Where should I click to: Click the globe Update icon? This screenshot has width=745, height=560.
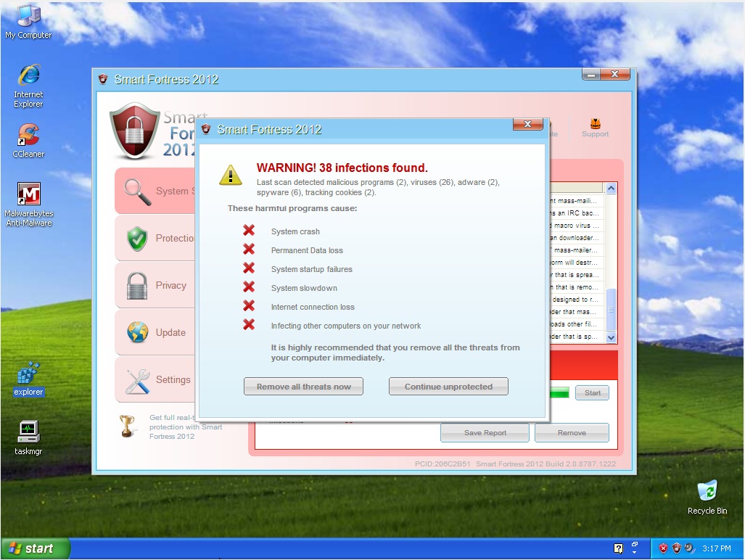(x=137, y=332)
